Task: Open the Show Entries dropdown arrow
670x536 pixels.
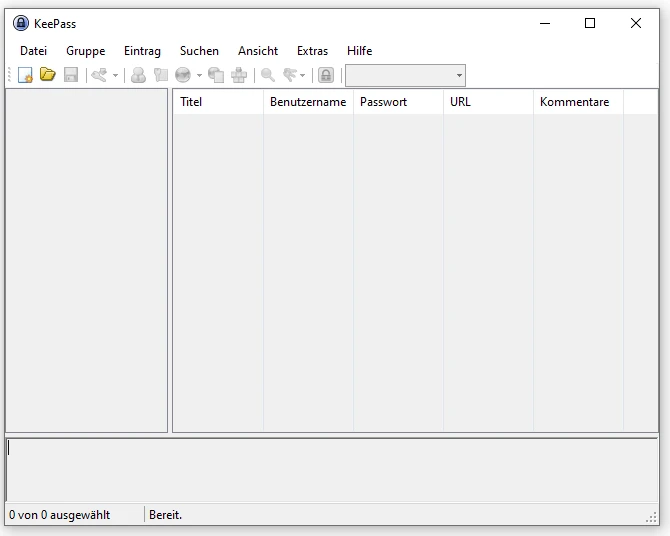Action: [303, 76]
